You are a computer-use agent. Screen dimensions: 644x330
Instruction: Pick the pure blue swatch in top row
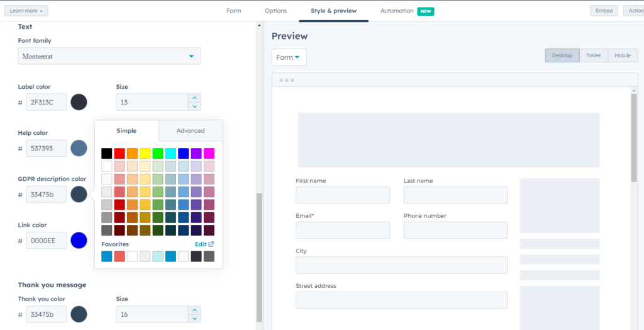coord(183,154)
